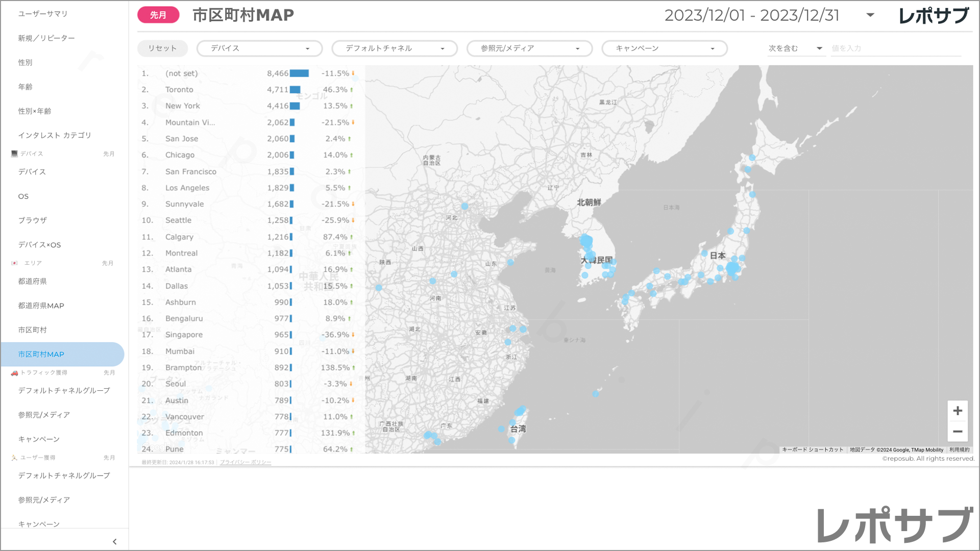Viewport: 980px width, 551px height.
Task: Zoom in the map with plus button
Action: (958, 411)
